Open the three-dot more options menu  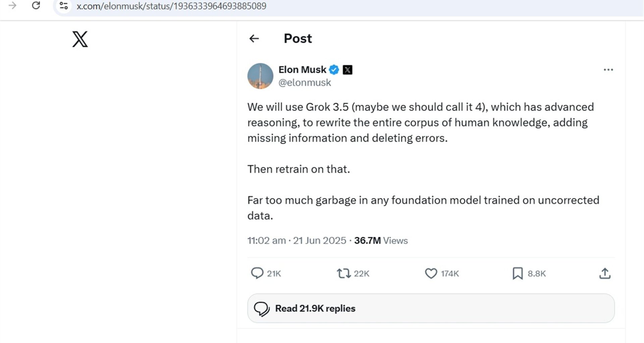coord(608,70)
